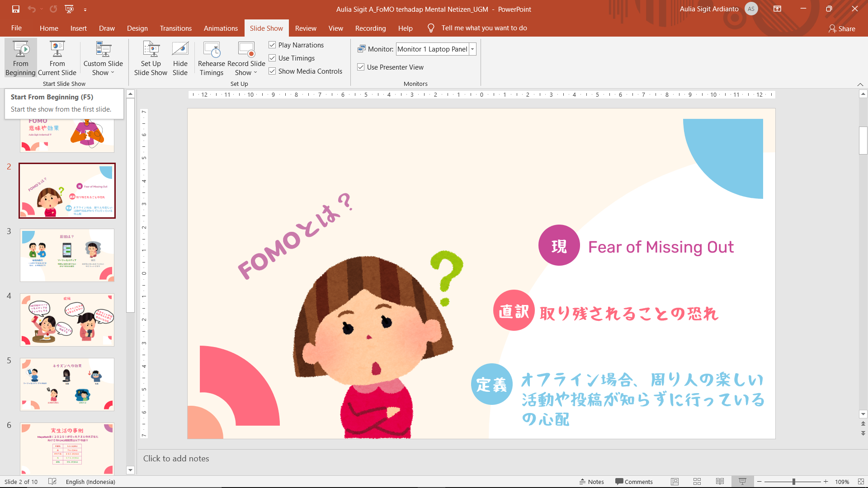This screenshot has height=488, width=868.
Task: Click 'Slide 2 of 10' status text
Action: coord(21,482)
